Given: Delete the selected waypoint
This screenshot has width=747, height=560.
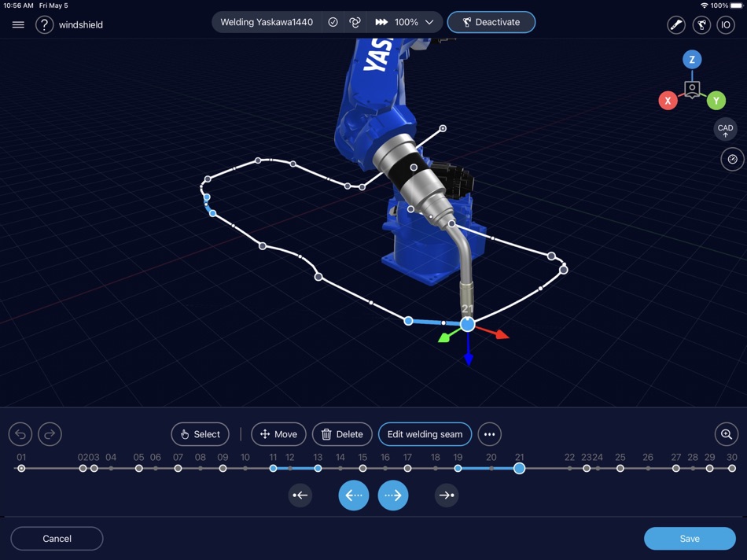Looking at the screenshot, I should (x=342, y=434).
